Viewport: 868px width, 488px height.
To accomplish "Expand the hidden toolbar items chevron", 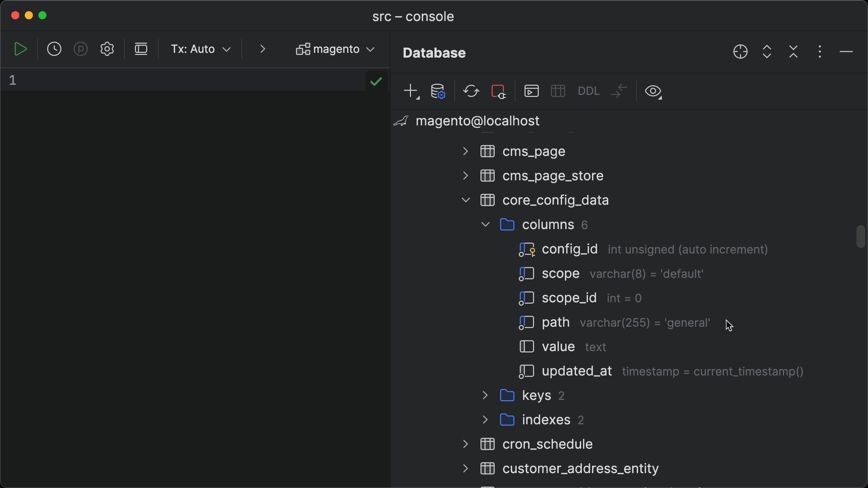I will click(x=263, y=49).
